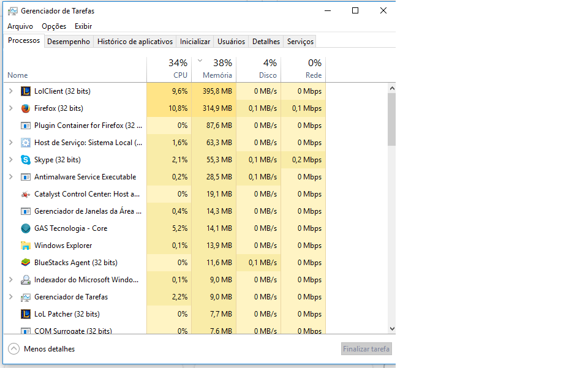Image resolution: width=588 pixels, height=368 pixels.
Task: Select the Firefox (32 bits) row name
Action: (x=59, y=108)
